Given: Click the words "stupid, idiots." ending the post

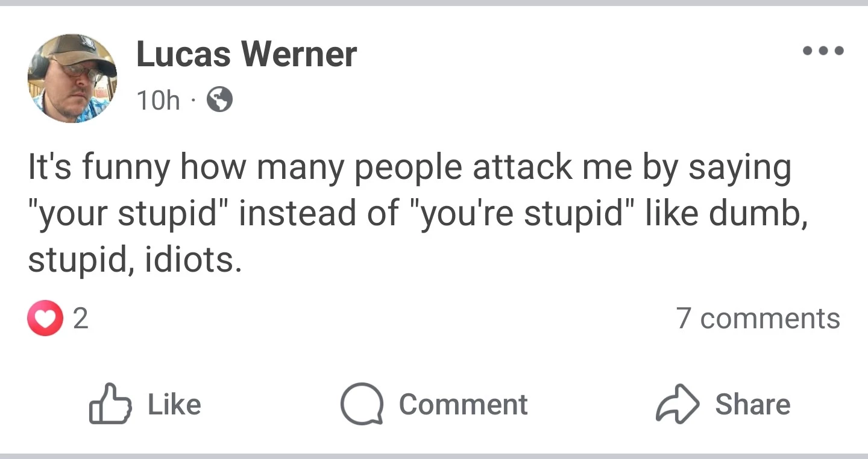Looking at the screenshot, I should pos(135,259).
